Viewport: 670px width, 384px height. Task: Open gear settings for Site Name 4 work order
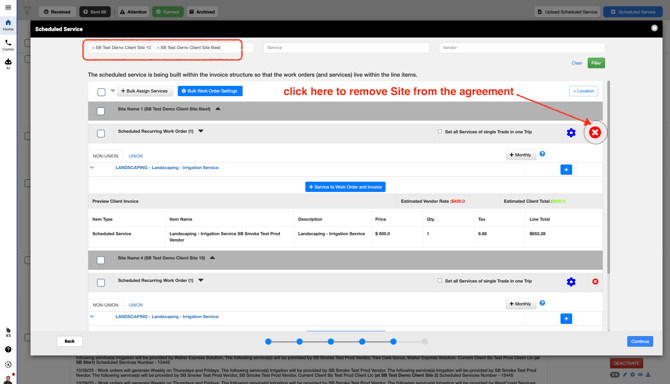571,281
